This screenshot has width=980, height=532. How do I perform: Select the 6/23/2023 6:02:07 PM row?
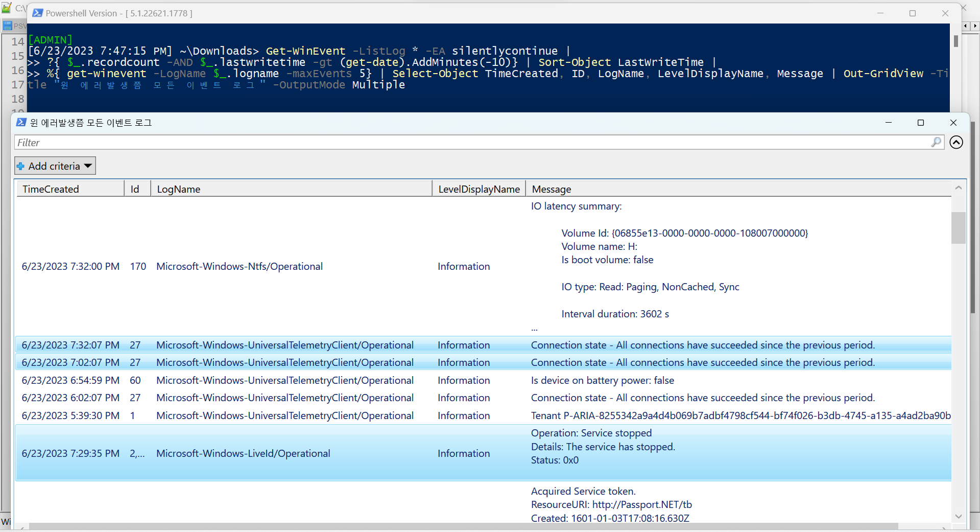[x=483, y=398]
